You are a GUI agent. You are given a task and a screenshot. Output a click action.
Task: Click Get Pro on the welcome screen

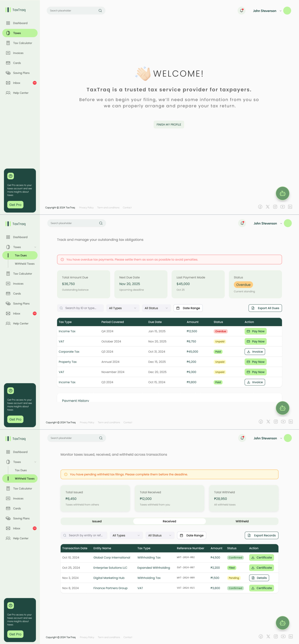pyautogui.click(x=15, y=205)
